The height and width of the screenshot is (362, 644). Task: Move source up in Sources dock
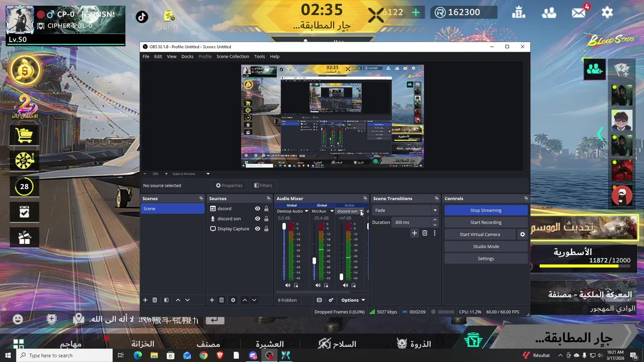click(245, 300)
